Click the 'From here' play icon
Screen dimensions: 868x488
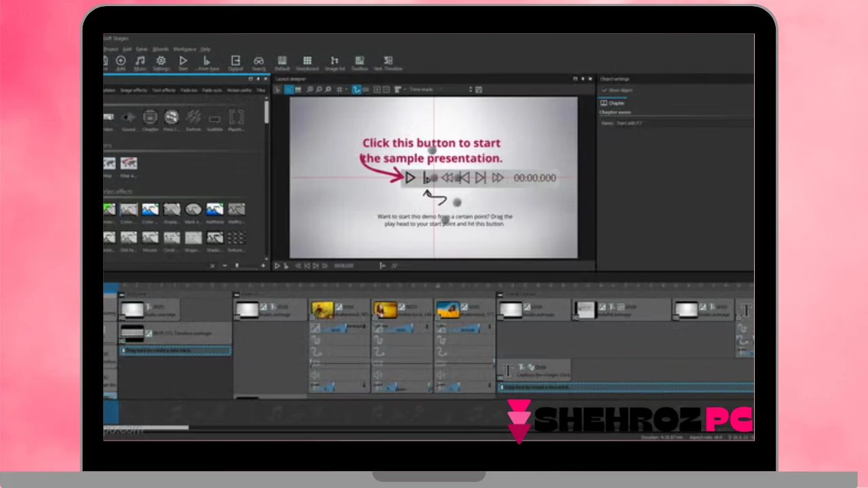pyautogui.click(x=208, y=61)
